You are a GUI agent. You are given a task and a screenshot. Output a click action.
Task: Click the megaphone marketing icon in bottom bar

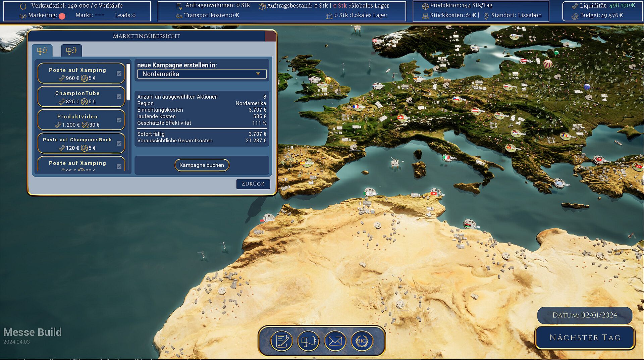[308, 341]
